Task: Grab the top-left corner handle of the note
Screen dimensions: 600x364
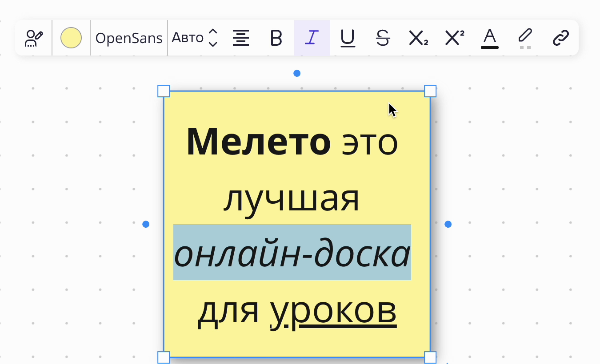Action: (x=164, y=91)
